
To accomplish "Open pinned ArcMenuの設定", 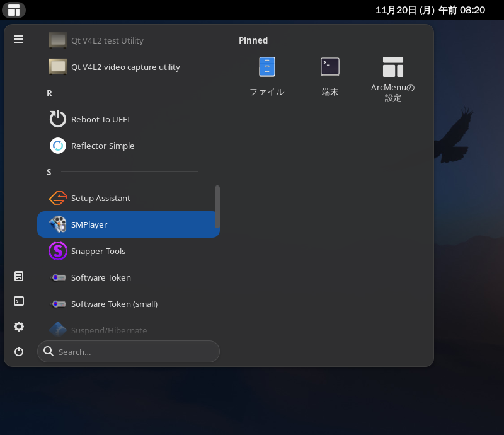I will pos(392,79).
